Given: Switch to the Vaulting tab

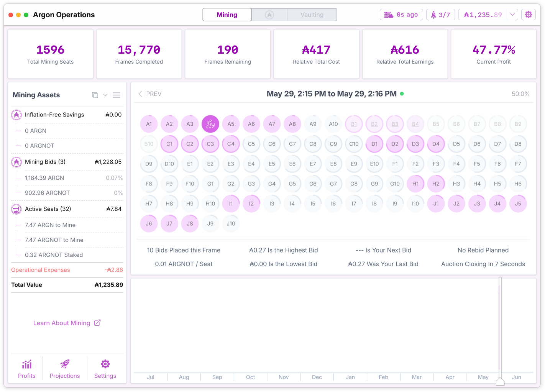Looking at the screenshot, I should [x=312, y=15].
